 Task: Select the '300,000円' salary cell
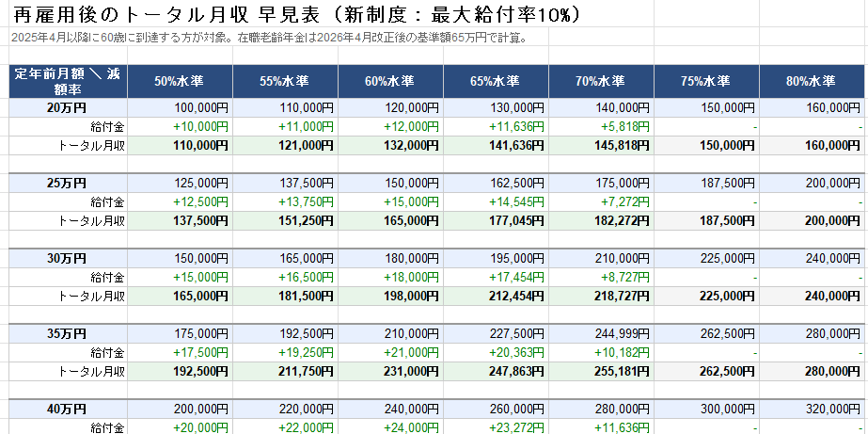(x=706, y=410)
